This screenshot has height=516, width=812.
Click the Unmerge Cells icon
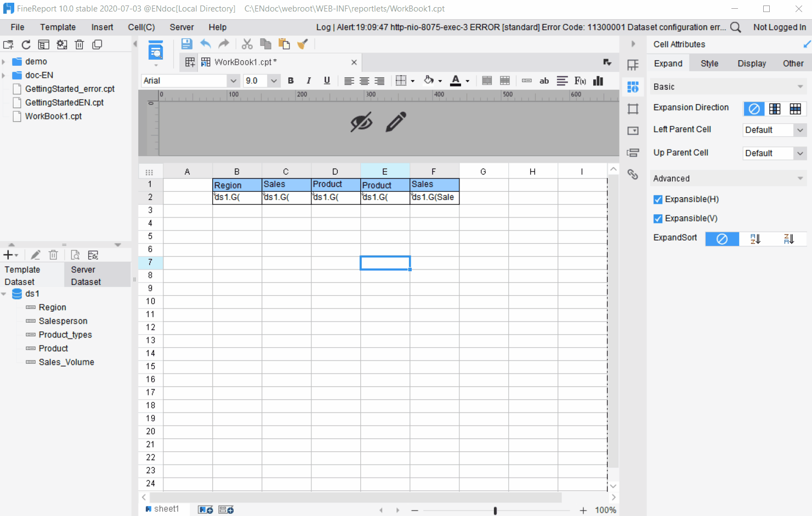[x=505, y=81]
